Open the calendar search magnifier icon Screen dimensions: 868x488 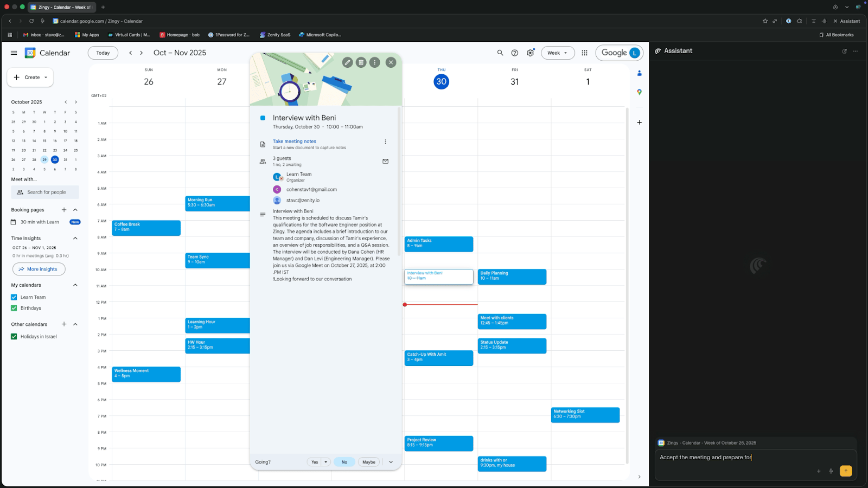500,53
